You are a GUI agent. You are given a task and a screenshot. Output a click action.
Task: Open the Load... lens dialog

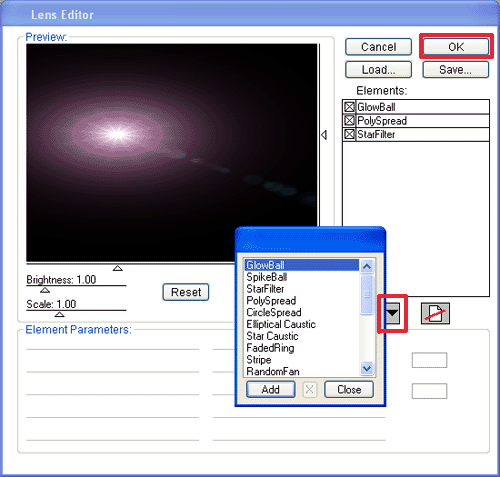(378, 70)
